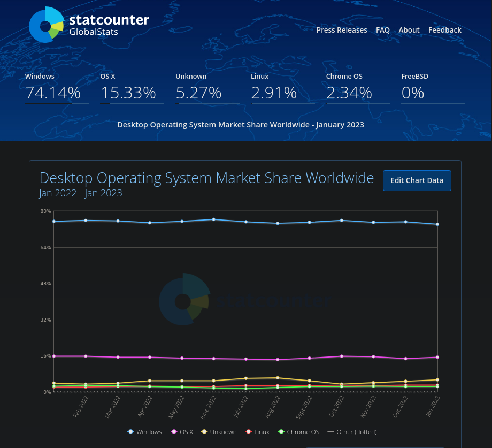Click the Windows data point for Jan 2023
Image resolution: width=492 pixels, height=448 pixels.
437,224
